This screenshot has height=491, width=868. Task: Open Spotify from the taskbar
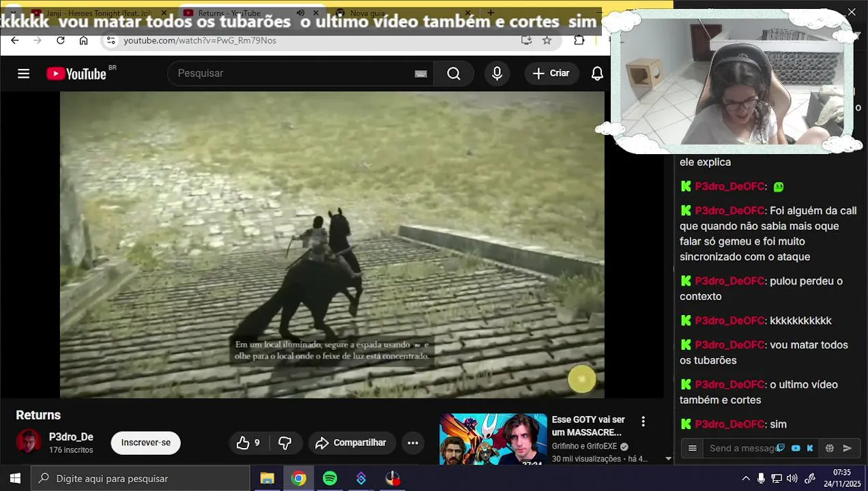tap(330, 479)
